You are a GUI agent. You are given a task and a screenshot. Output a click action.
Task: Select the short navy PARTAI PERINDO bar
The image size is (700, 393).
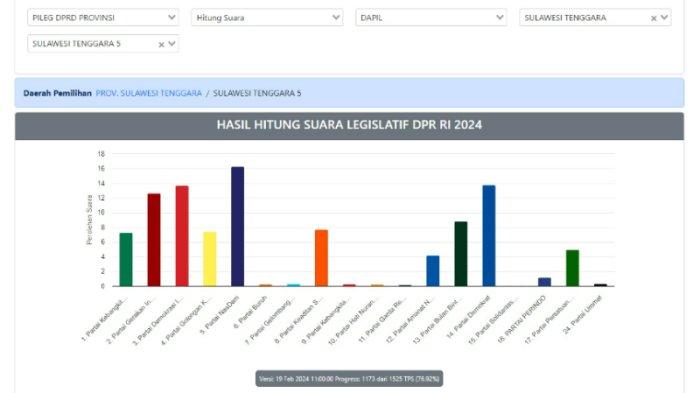[x=545, y=282]
